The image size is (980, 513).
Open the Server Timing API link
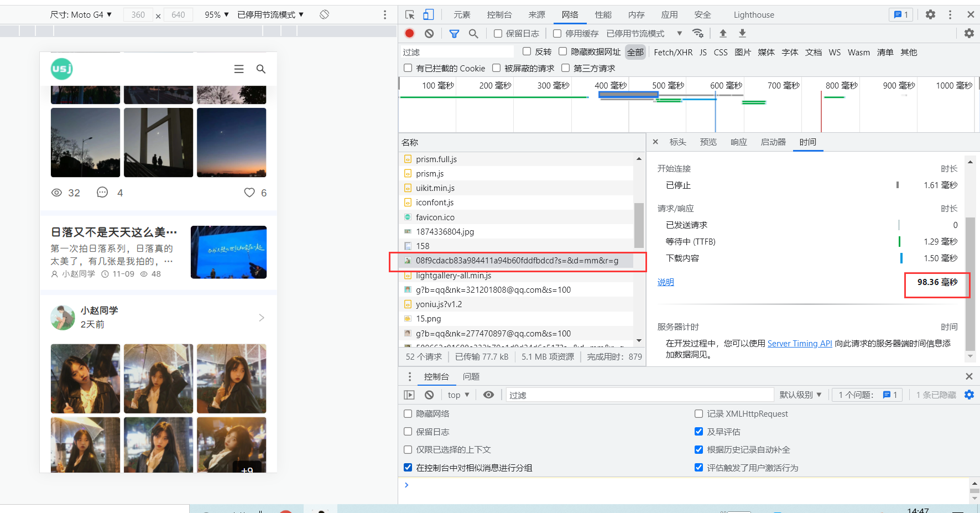[x=800, y=343]
